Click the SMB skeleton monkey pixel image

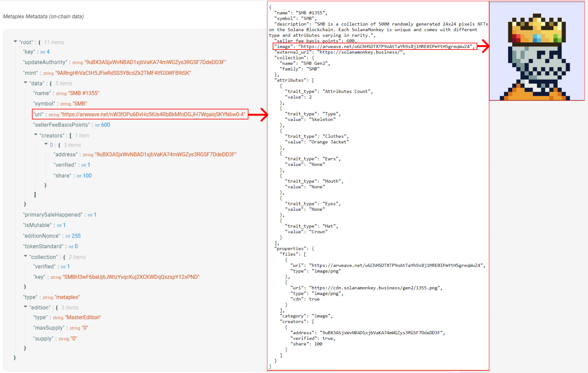point(537,57)
